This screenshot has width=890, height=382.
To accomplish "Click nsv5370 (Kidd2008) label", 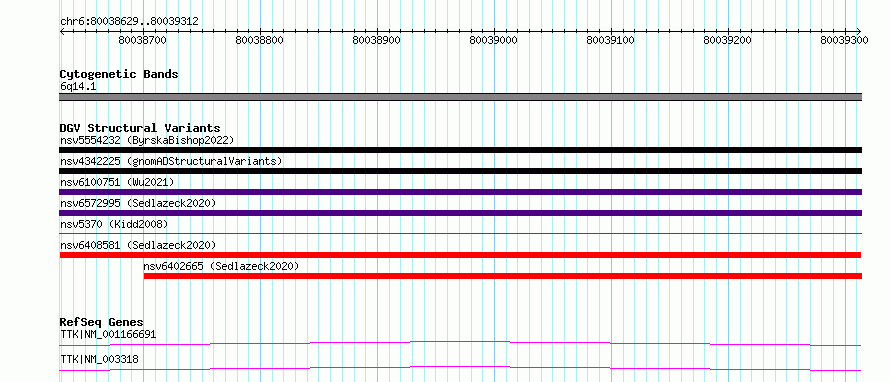I will (x=114, y=224).
